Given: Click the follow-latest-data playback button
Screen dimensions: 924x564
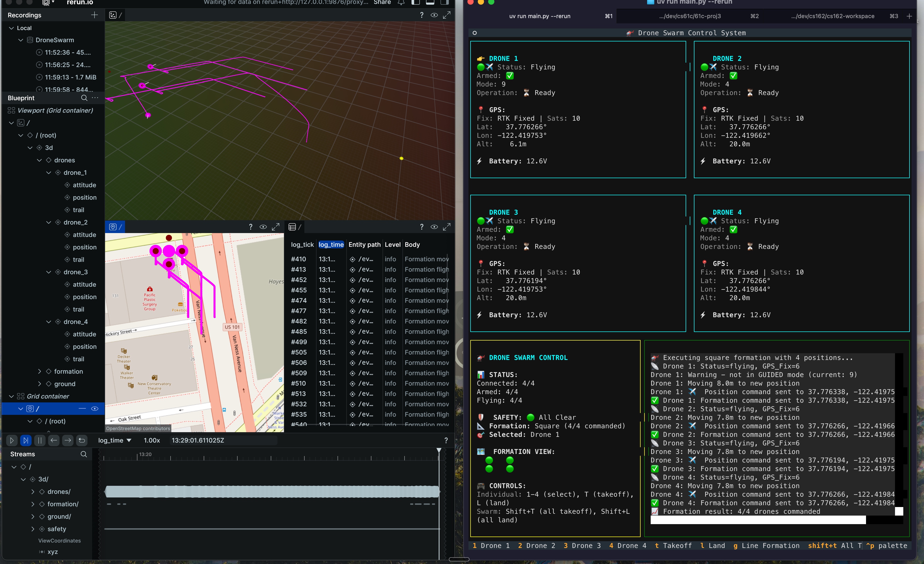Looking at the screenshot, I should 26,440.
